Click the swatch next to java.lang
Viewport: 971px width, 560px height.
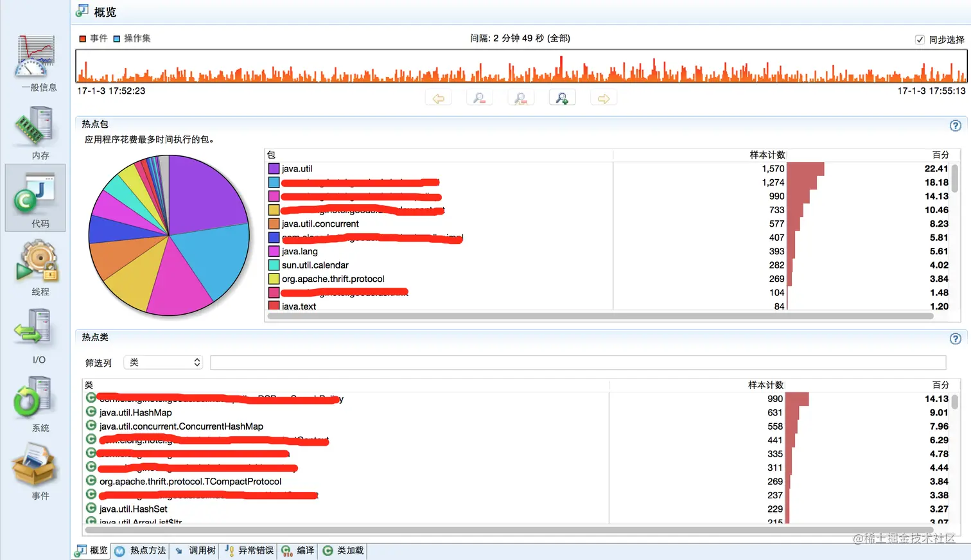pyautogui.click(x=274, y=252)
